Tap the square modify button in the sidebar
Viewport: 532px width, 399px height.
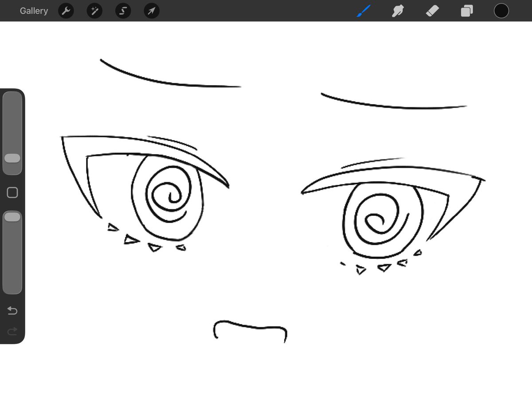[x=12, y=192]
